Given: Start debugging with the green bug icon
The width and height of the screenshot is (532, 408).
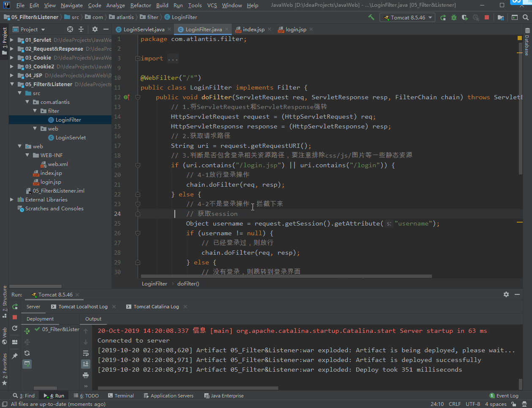Looking at the screenshot, I should (x=454, y=17).
